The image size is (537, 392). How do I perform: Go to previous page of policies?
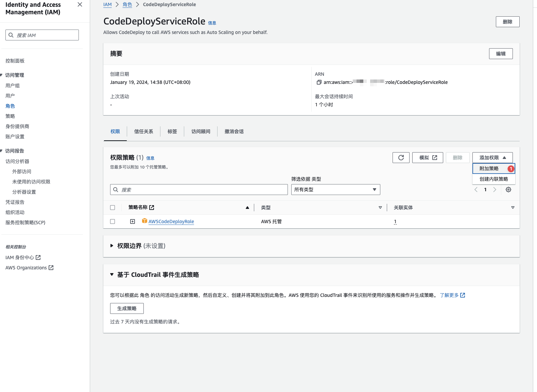pyautogui.click(x=476, y=190)
